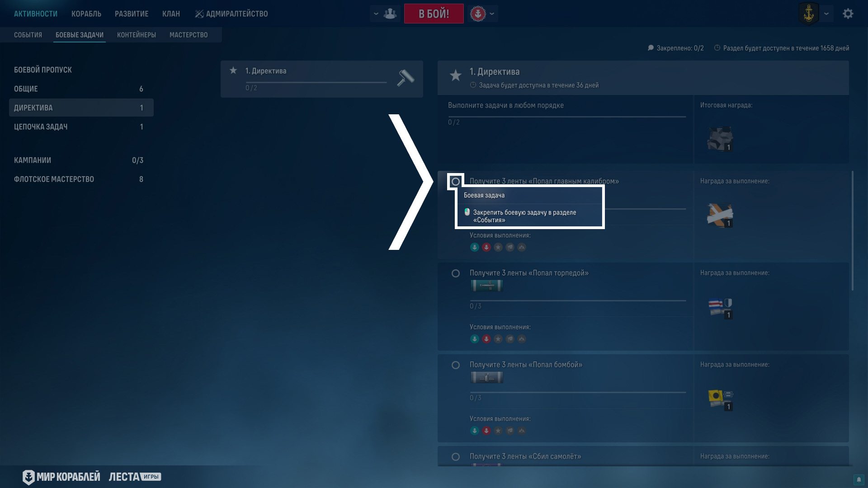
Task: Click the red battle type anchor icon
Action: [478, 14]
